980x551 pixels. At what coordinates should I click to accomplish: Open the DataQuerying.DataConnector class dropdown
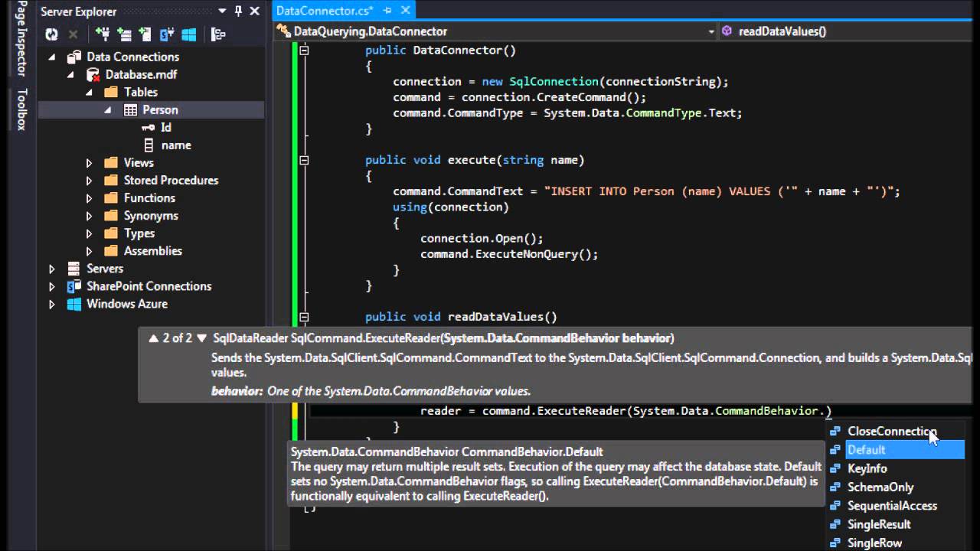click(710, 31)
